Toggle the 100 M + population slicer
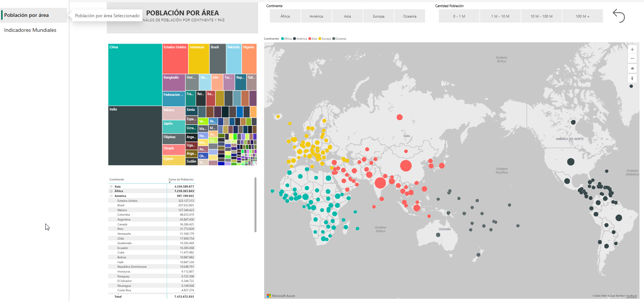Screen dimensions: 644x301 [583, 16]
